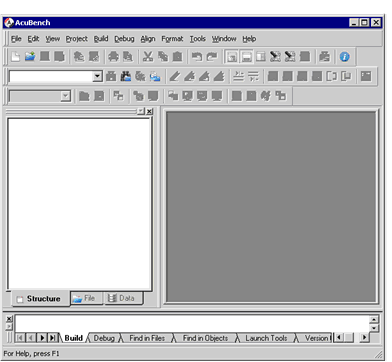The height and width of the screenshot is (362, 392).
Task: Select the Data workspace tab
Action: tap(122, 298)
